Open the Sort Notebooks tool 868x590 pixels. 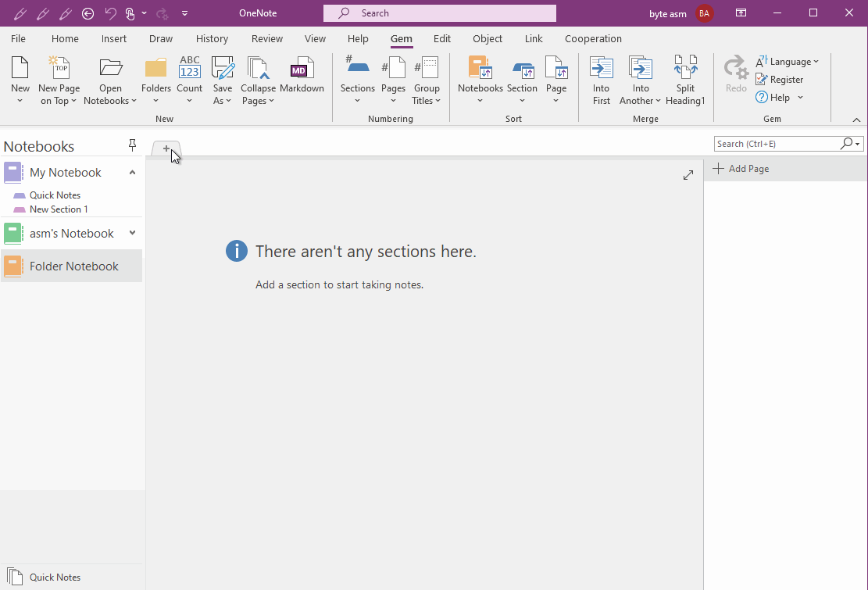[480, 70]
